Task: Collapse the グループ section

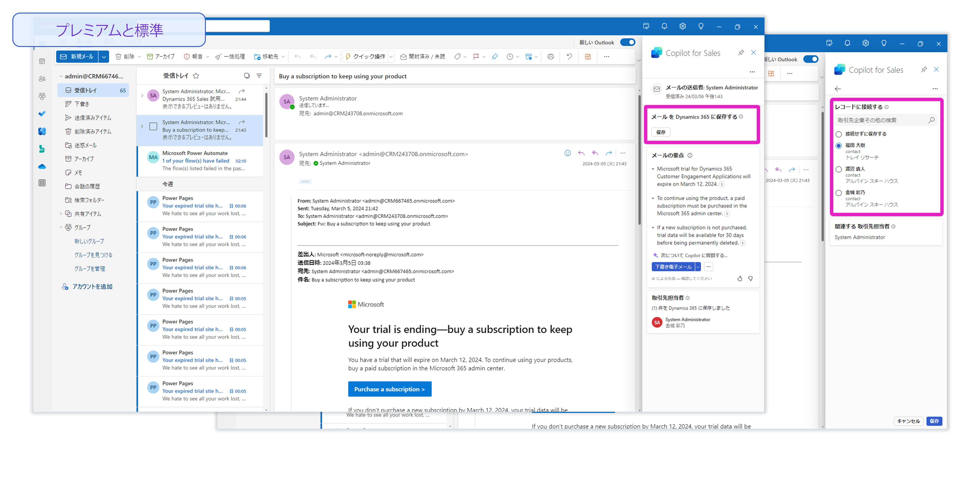Action: coord(61,227)
